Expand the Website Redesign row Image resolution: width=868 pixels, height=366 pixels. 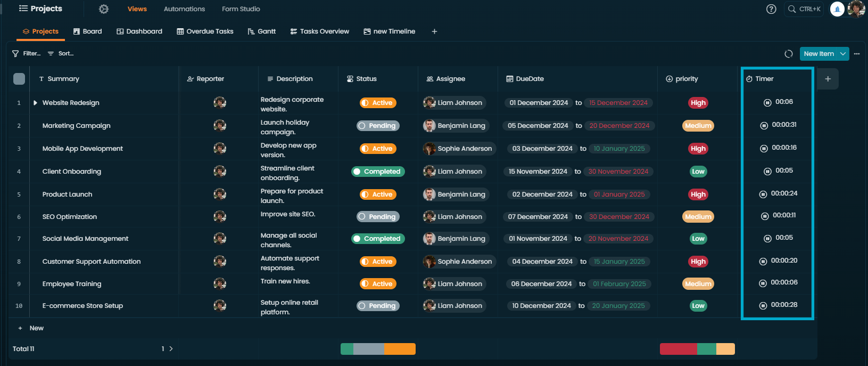tap(35, 103)
